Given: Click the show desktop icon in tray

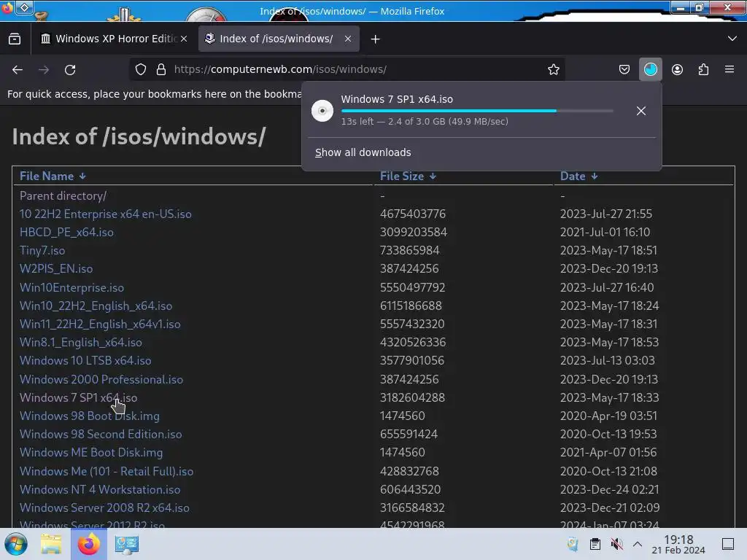Looking at the screenshot, I should (727, 544).
